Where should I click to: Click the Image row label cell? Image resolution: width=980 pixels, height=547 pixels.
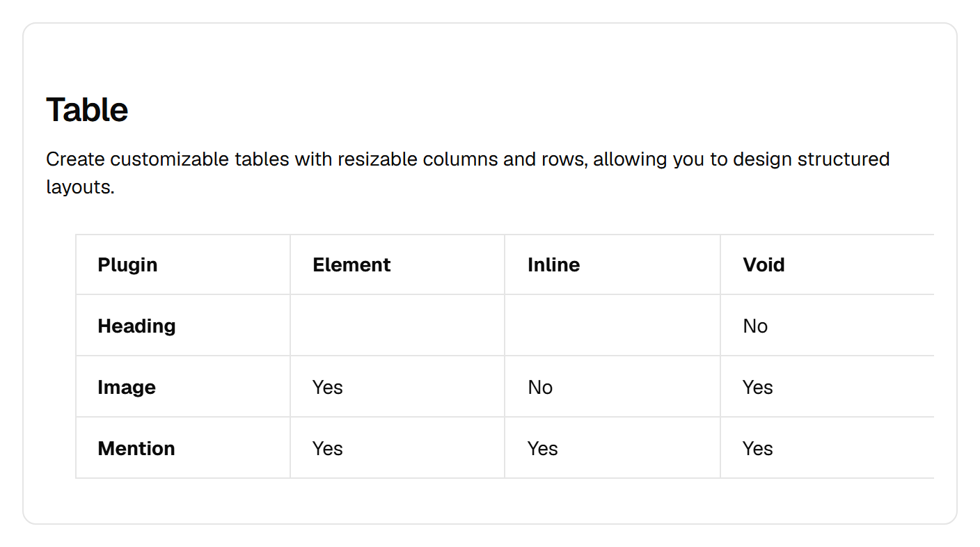(183, 386)
